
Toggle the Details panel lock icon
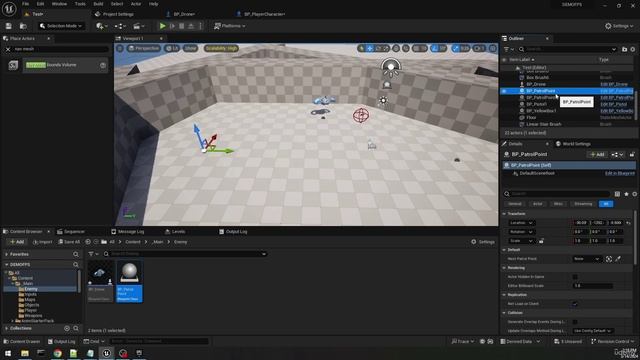(x=632, y=155)
